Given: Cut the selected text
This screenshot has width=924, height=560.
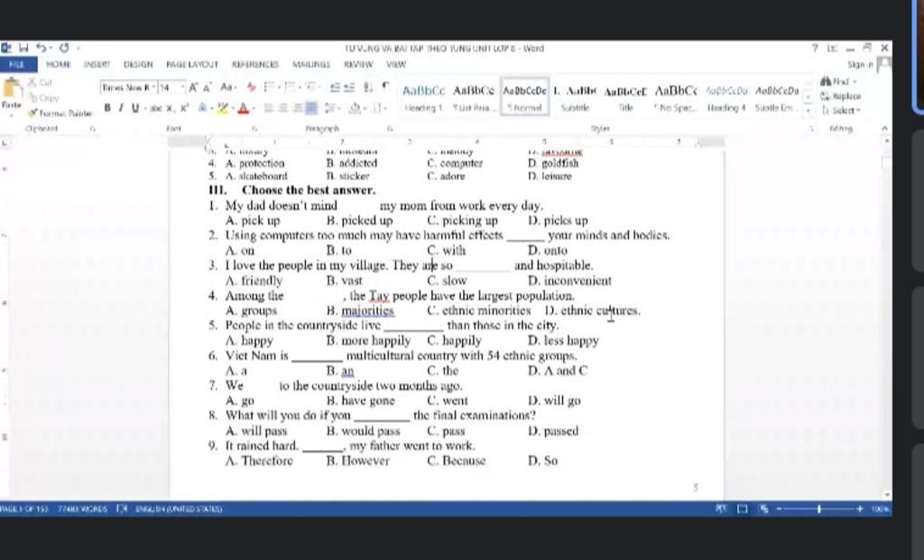Looking at the screenshot, I should (40, 82).
